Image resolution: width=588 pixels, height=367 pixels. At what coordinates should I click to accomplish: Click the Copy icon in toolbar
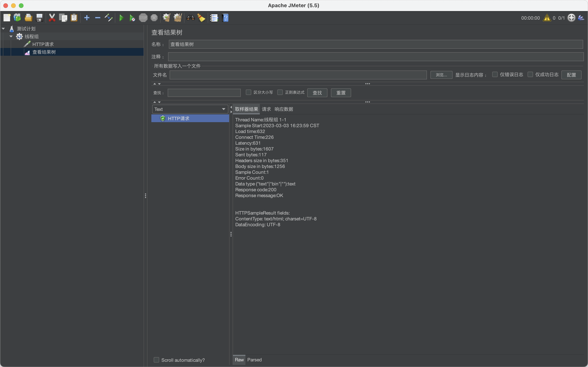click(x=63, y=18)
